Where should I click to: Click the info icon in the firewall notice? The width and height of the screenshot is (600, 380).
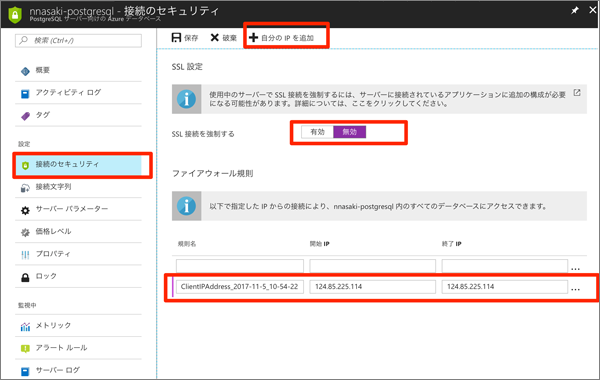(x=186, y=206)
